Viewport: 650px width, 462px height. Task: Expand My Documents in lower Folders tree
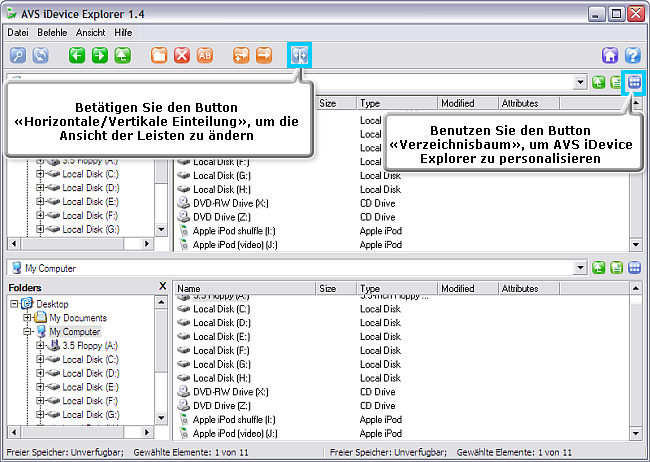point(27,318)
